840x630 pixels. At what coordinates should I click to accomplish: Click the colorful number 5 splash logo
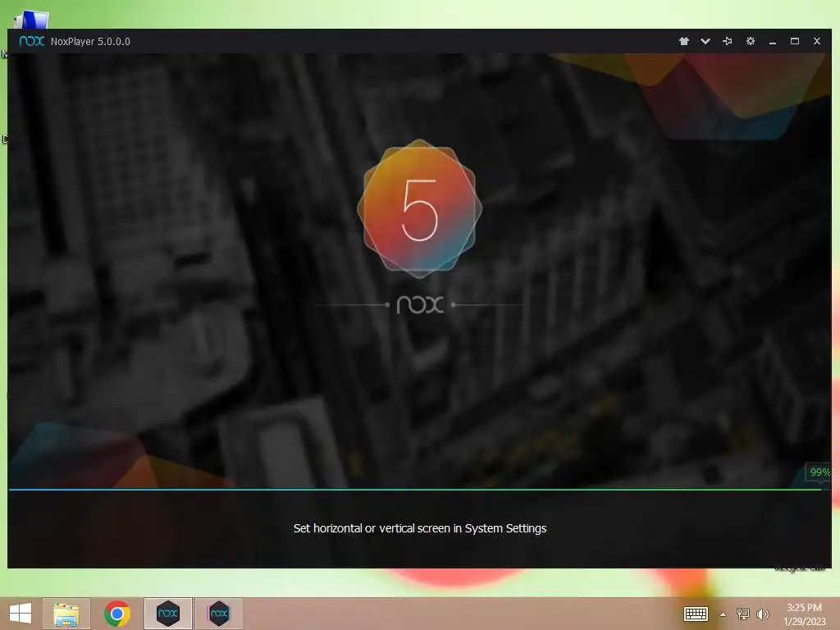coord(419,209)
